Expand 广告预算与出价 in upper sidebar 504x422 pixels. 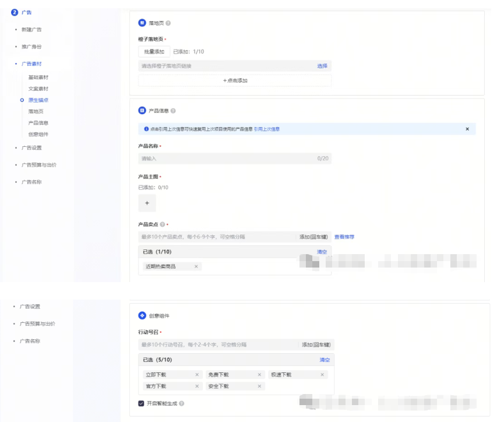tap(38, 165)
